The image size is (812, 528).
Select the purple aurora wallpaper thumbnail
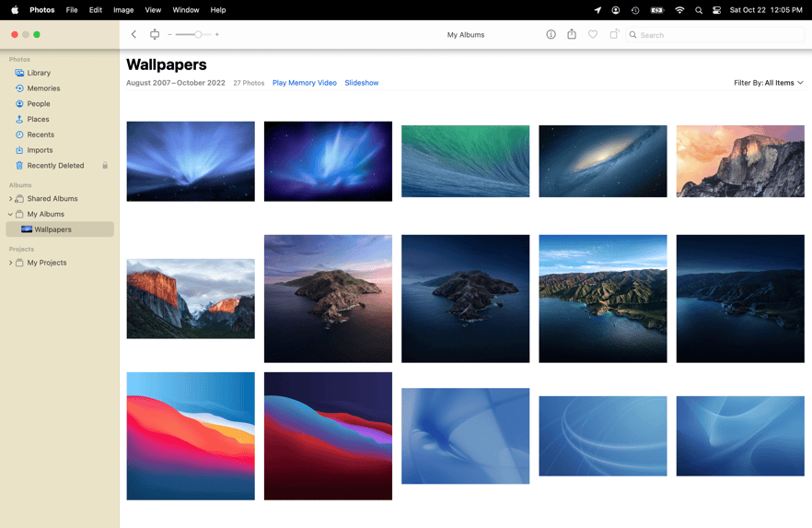pyautogui.click(x=328, y=161)
